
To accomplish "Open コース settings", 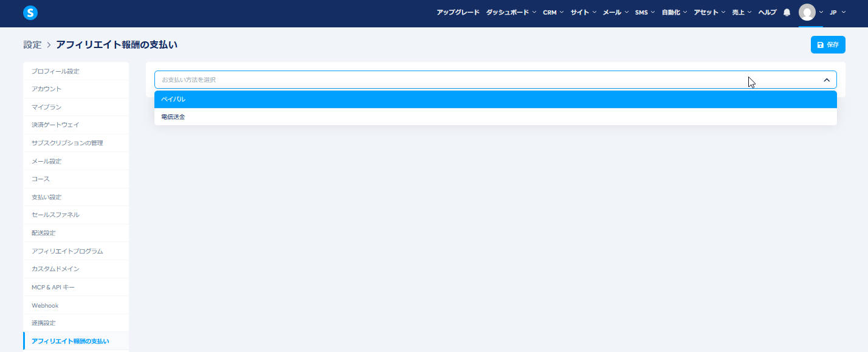I will 76,179.
